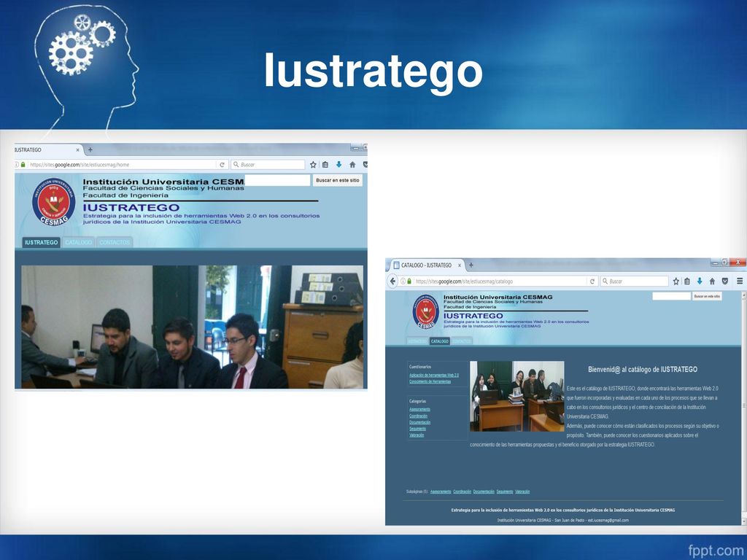The width and height of the screenshot is (747, 560).
Task: Open the hamburger menu in the CATALOGO browser
Action: [740, 281]
